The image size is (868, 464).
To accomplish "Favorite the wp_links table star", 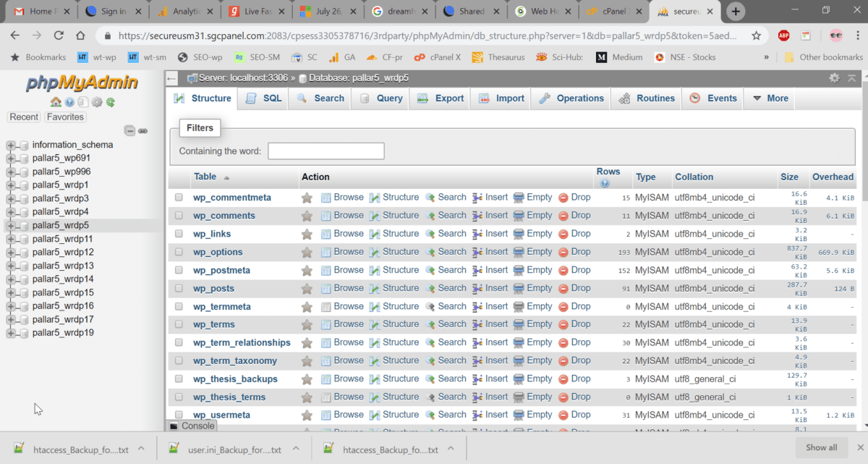I will [x=307, y=233].
